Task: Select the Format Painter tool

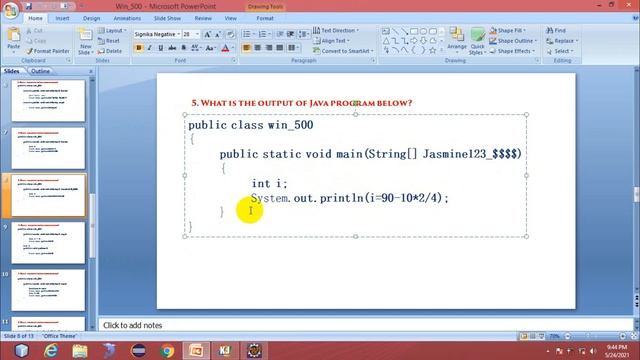Action: click(x=47, y=51)
